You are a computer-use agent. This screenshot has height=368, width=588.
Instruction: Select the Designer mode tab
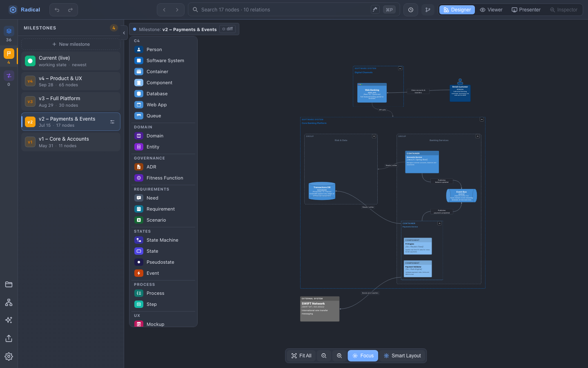(x=457, y=10)
